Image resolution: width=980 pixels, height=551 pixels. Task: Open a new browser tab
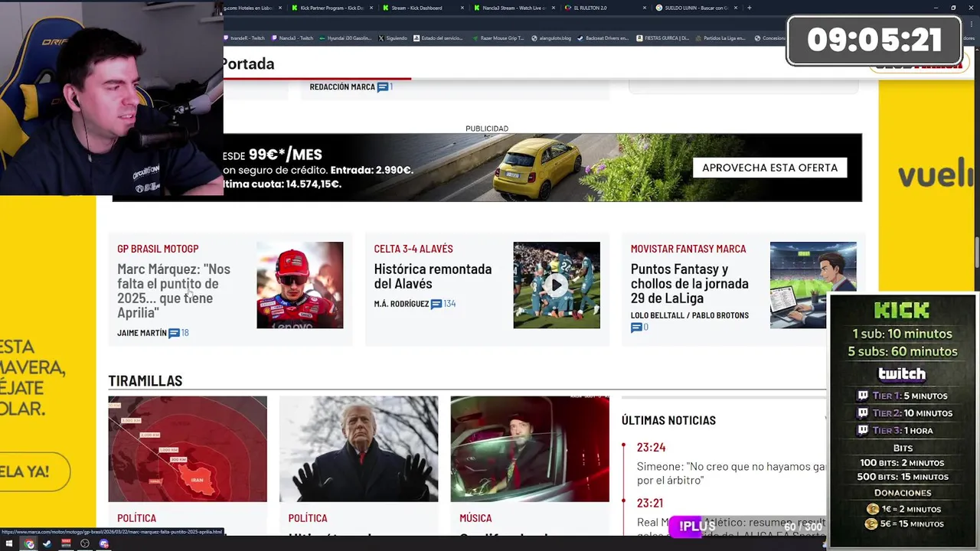pos(749,8)
